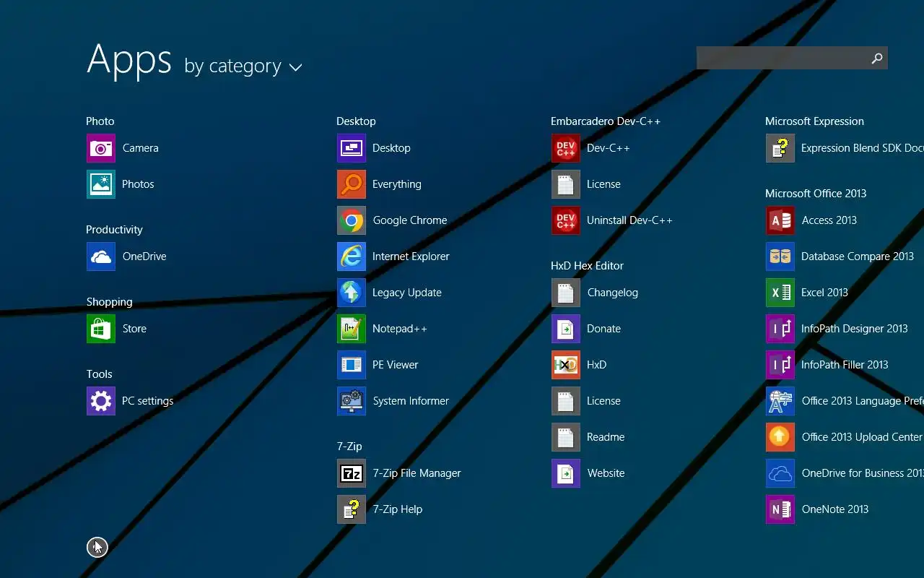924x578 pixels.
Task: Click the 'PC settings' label
Action: [147, 401]
